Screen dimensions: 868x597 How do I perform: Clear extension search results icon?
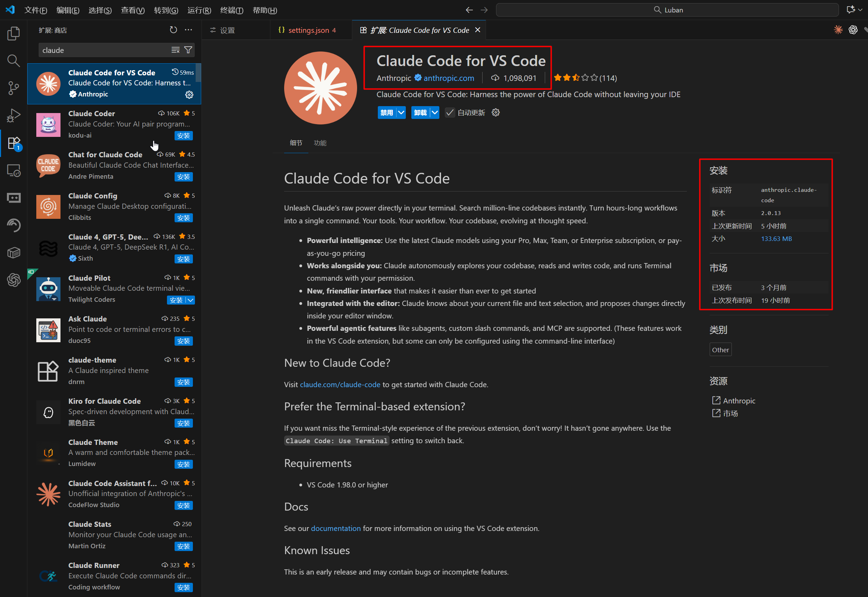(x=175, y=50)
